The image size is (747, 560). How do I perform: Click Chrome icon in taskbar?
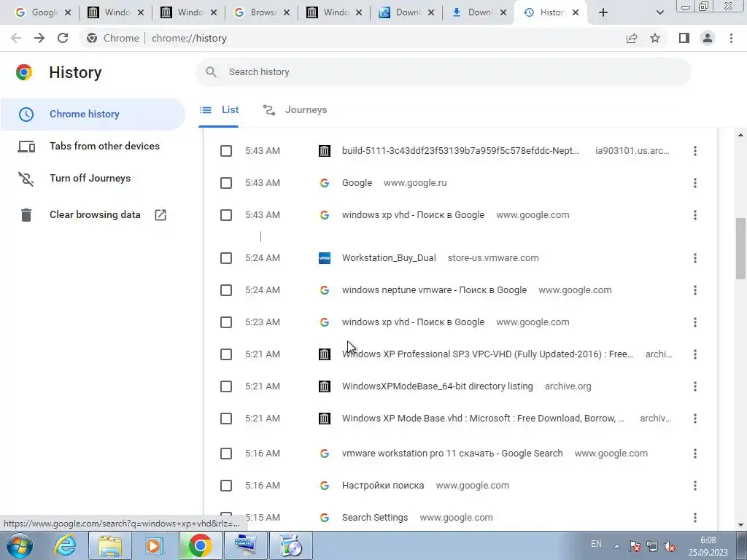point(200,545)
